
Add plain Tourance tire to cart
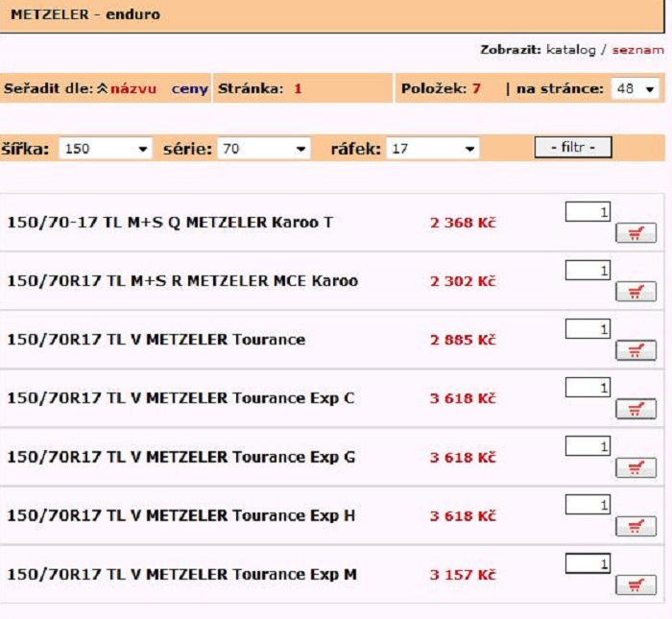[636, 350]
